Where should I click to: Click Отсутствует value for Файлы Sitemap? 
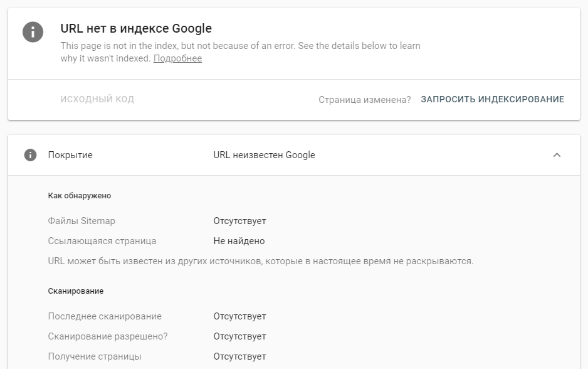point(239,221)
